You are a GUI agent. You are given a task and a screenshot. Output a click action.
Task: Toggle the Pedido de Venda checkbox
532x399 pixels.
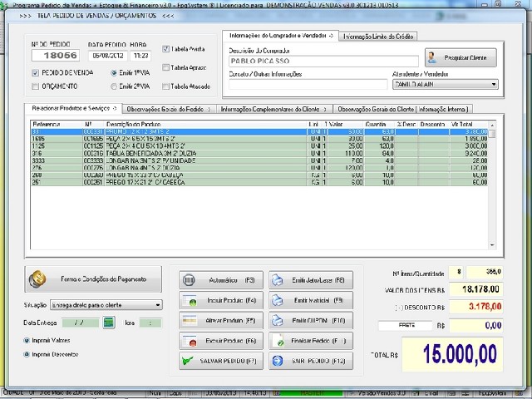35,73
